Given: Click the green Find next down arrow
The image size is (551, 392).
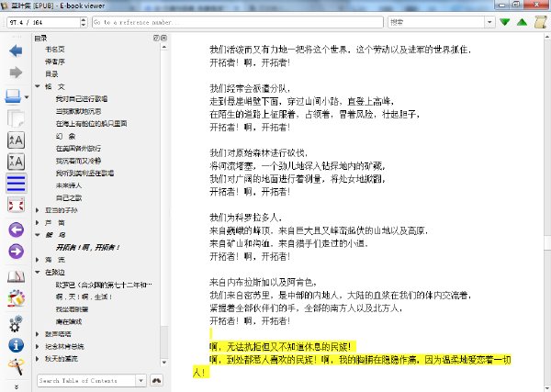Looking at the screenshot, I should [504, 22].
